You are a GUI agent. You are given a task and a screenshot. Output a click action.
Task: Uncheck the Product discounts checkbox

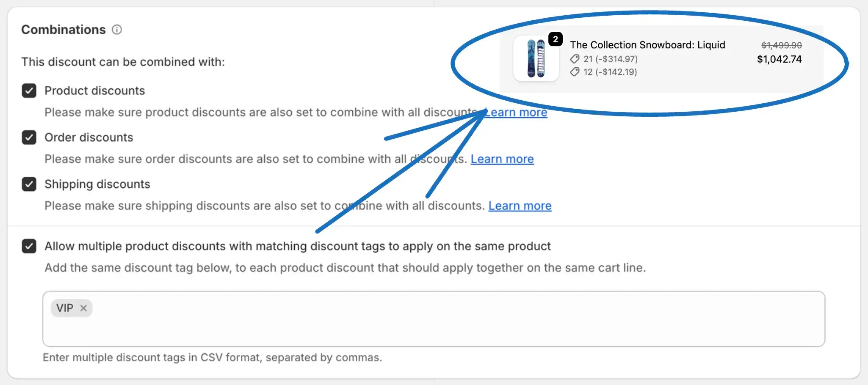point(29,91)
